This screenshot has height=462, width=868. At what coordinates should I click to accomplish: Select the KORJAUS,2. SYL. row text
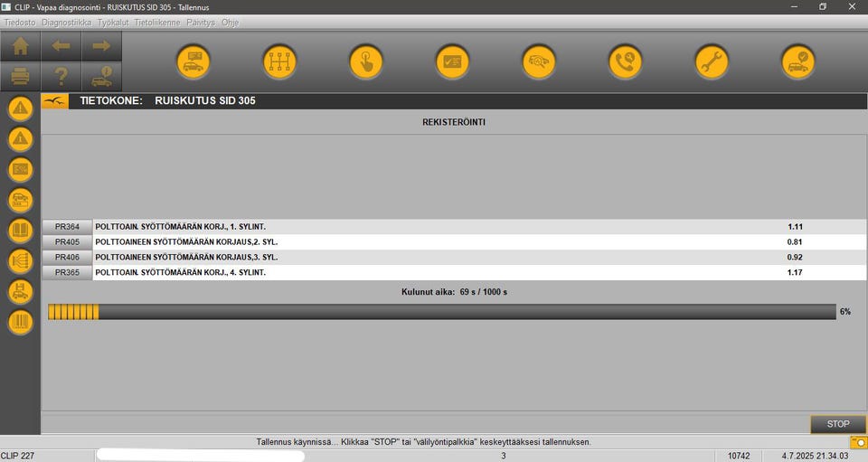(x=186, y=241)
